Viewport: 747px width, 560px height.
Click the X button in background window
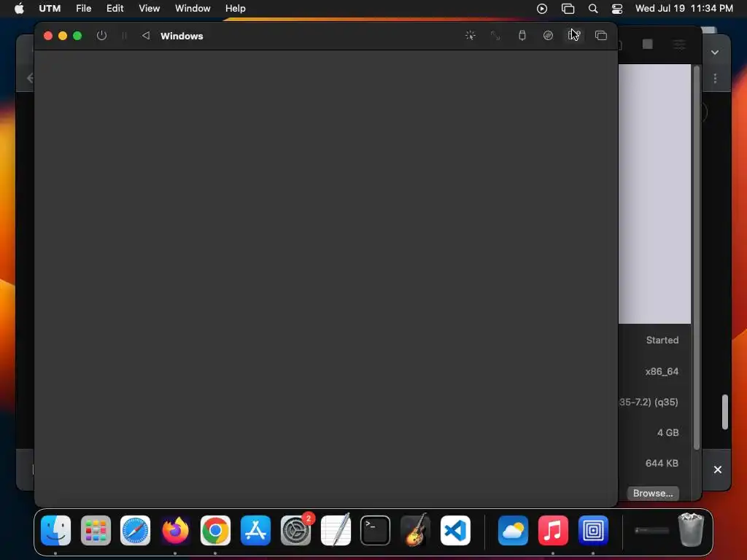(x=718, y=470)
